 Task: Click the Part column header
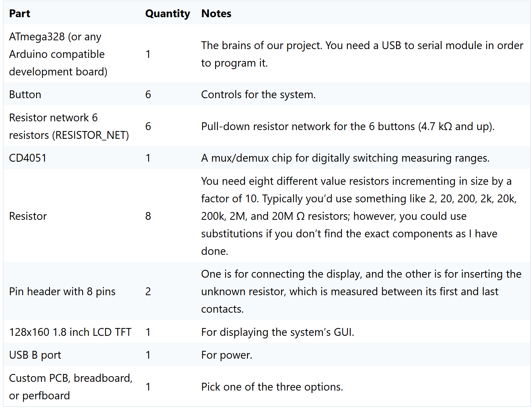(20, 13)
